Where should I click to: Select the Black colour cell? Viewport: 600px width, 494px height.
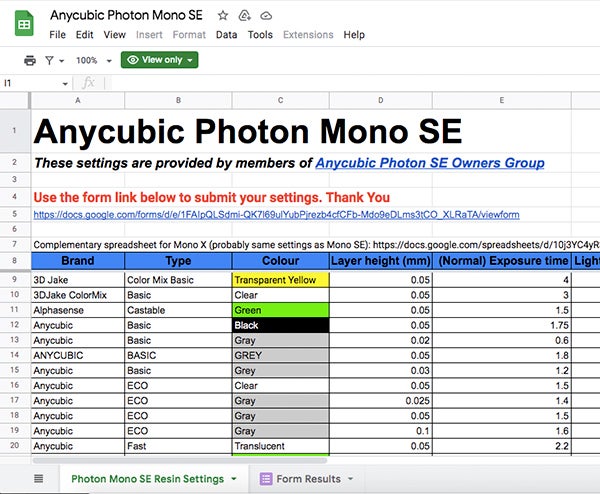tap(280, 325)
